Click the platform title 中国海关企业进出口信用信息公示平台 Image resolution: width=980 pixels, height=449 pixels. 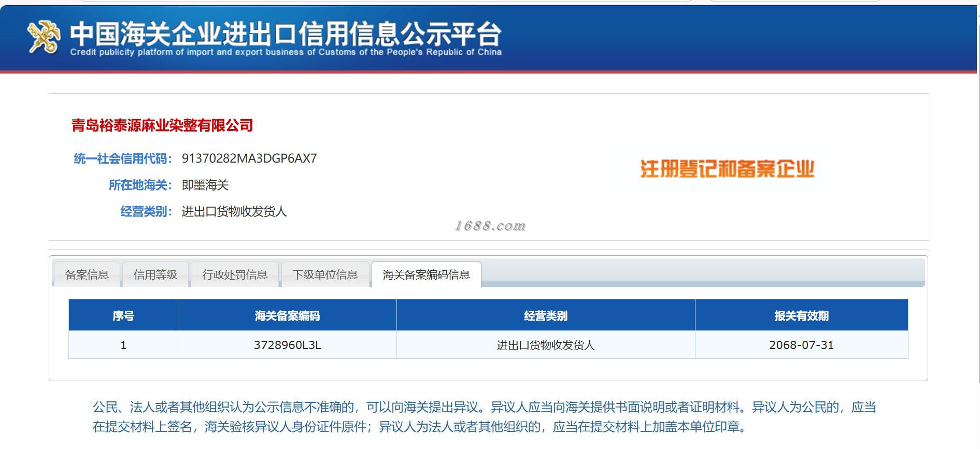[x=286, y=34]
